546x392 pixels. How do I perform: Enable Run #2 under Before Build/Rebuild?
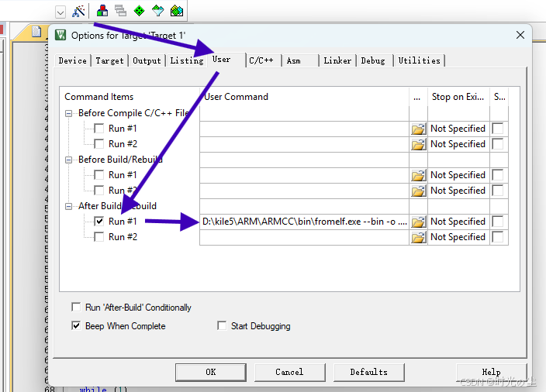coord(99,191)
